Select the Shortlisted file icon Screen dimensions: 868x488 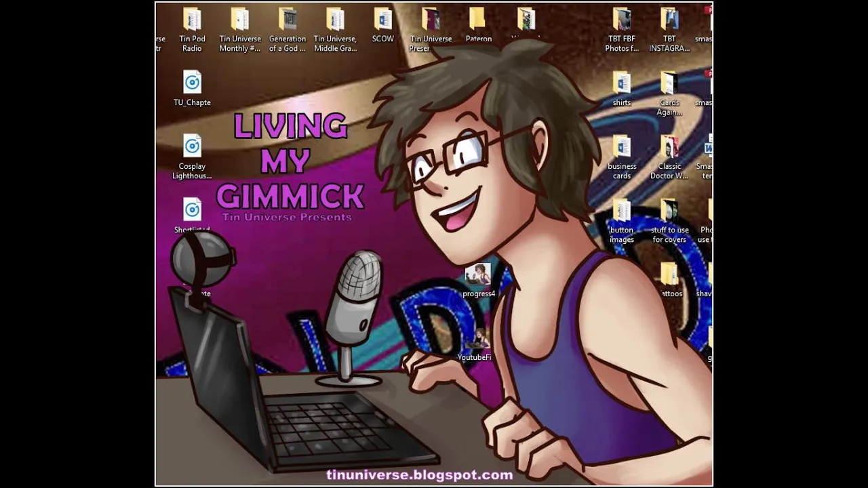coord(192,209)
